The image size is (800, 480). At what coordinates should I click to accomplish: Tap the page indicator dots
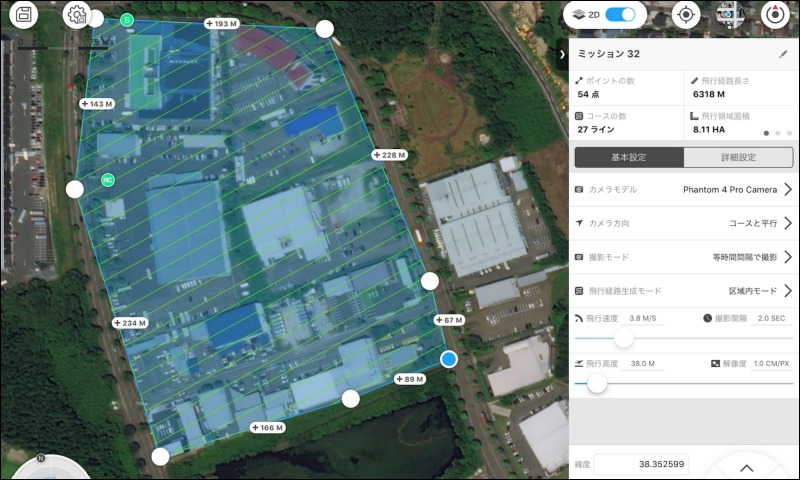click(x=778, y=133)
